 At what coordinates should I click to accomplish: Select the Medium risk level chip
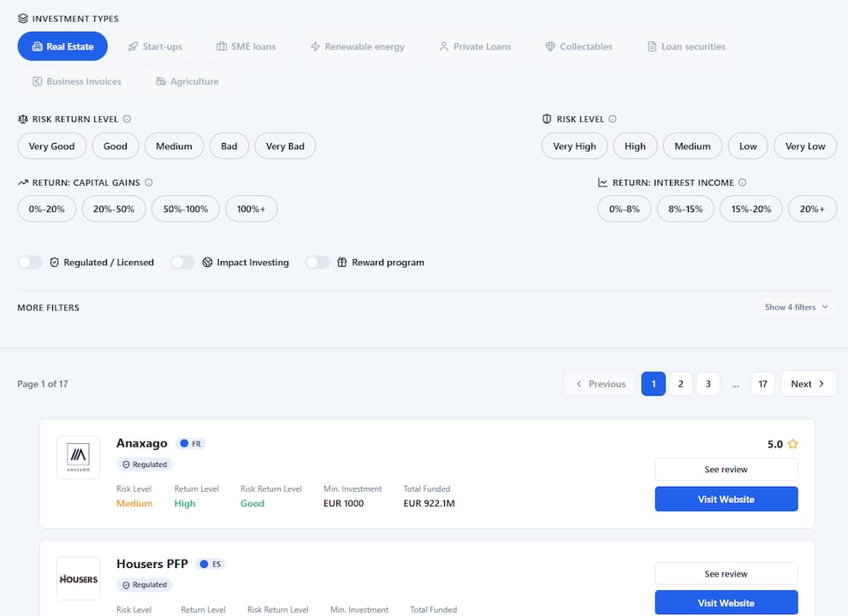(693, 146)
